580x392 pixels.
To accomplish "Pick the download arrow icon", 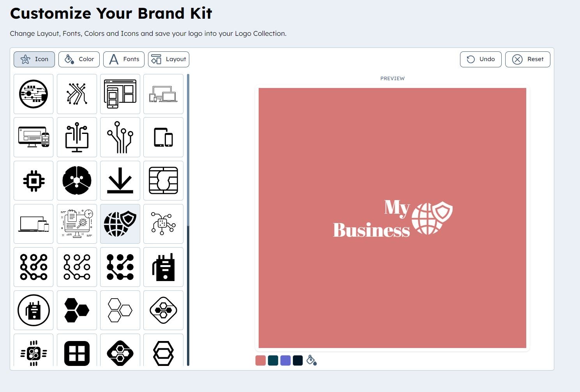I will coord(120,181).
